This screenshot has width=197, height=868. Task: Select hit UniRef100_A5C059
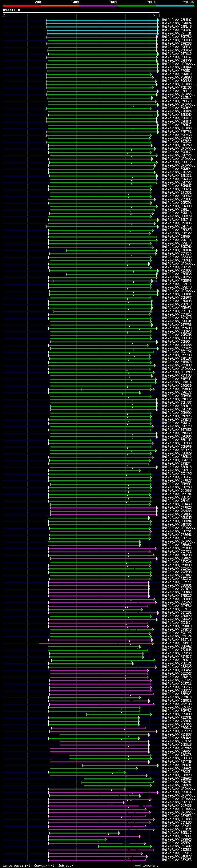177,50
